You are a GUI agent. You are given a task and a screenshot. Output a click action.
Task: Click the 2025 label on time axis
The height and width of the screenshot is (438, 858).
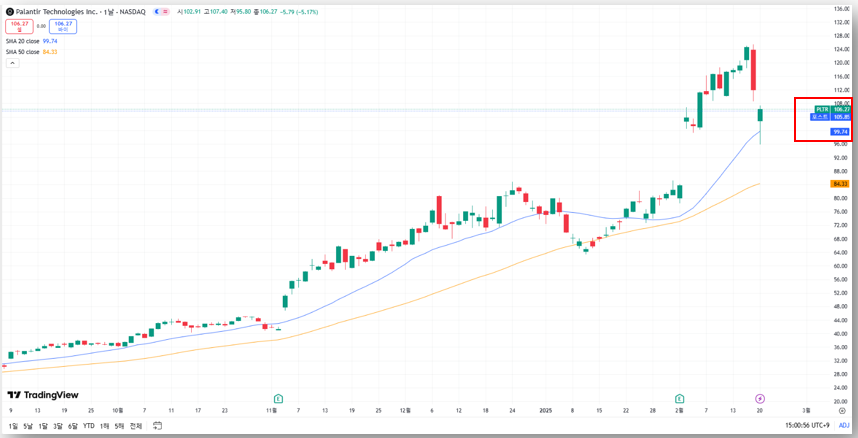pyautogui.click(x=547, y=410)
